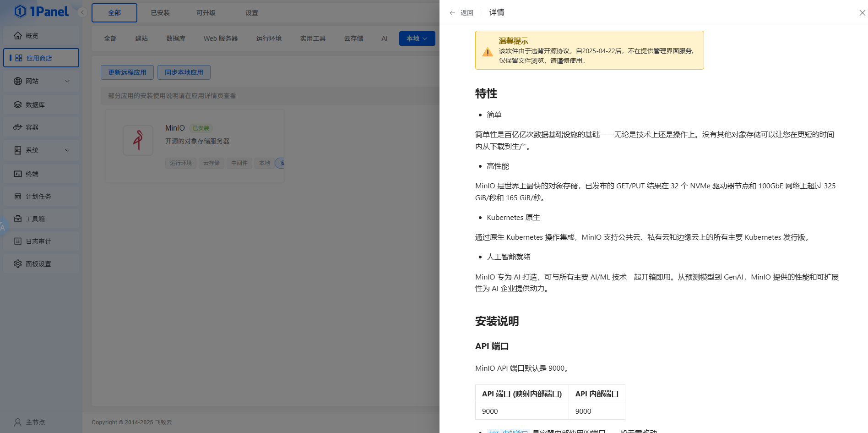The image size is (868, 433).
Task: Switch to the 全部 top tab
Action: point(114,13)
